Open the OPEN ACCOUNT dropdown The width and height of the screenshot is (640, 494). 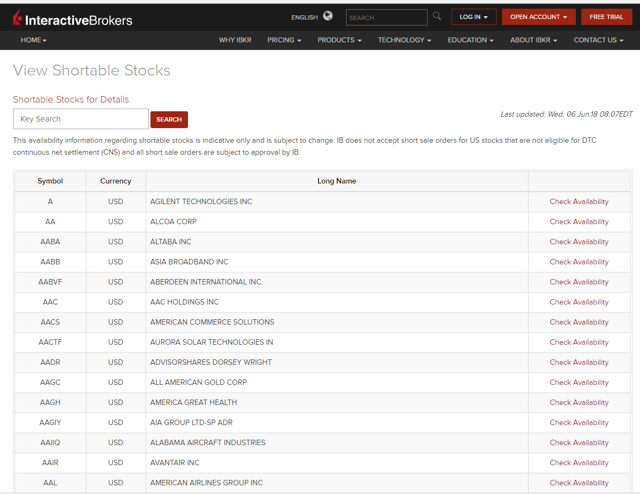pos(538,17)
